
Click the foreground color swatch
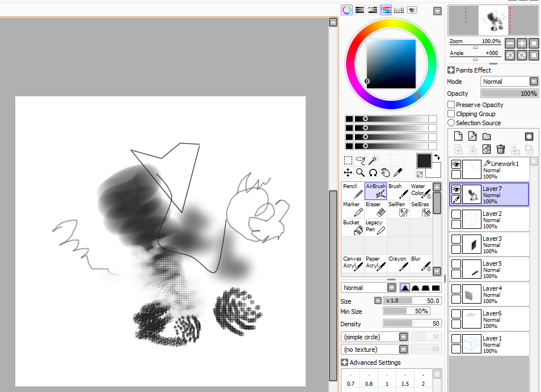[x=424, y=161]
